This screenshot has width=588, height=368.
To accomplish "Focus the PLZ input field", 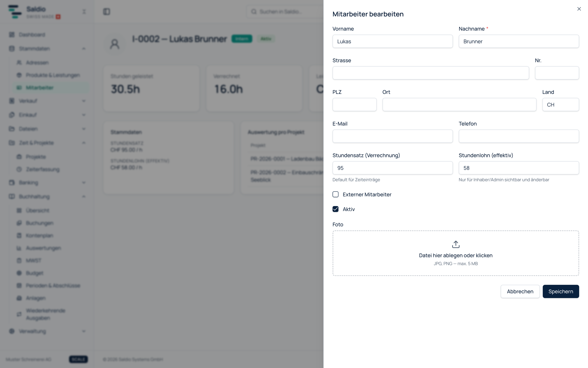I will (x=354, y=105).
